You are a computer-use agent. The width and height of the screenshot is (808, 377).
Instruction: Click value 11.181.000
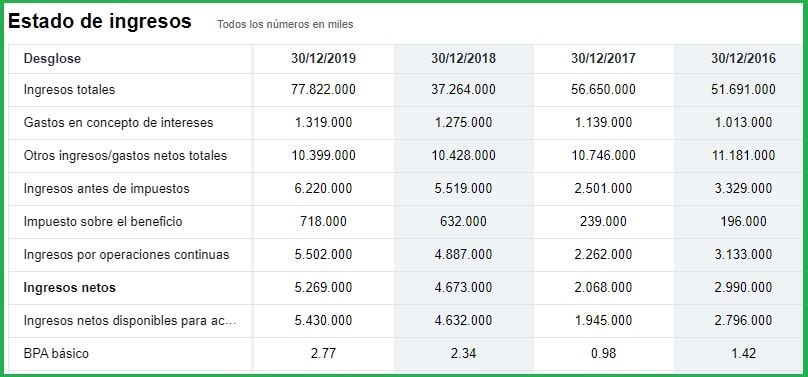coord(743,156)
